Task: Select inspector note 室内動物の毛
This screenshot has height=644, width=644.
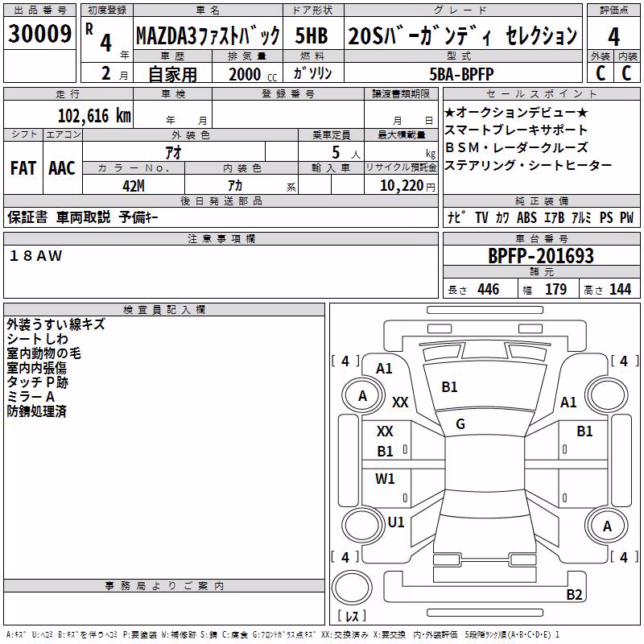Action: pos(44,353)
